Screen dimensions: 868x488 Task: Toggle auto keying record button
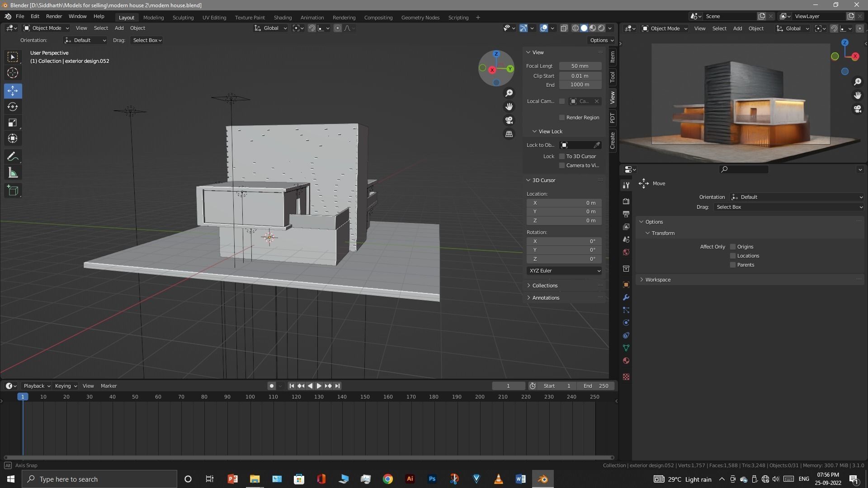point(271,386)
